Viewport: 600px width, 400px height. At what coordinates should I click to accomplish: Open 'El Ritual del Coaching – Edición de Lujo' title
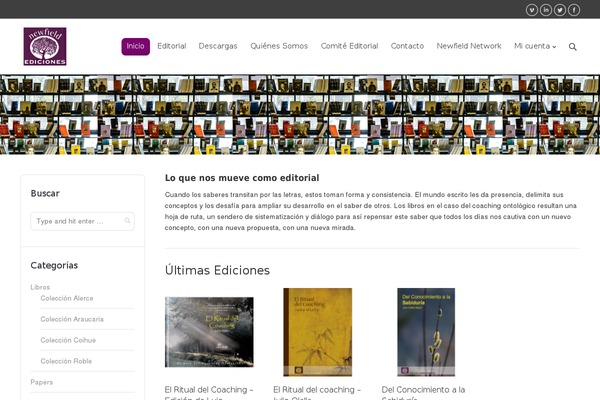[209, 394]
